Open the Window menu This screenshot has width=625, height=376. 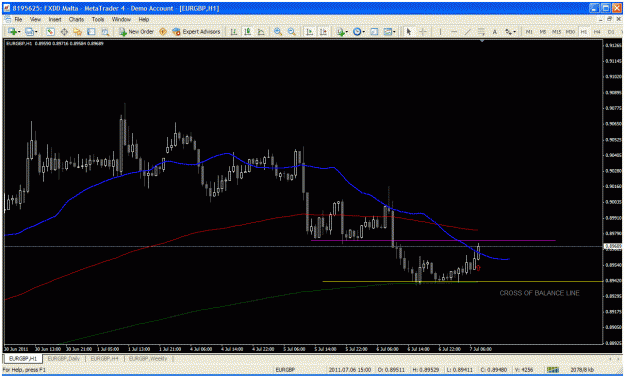click(x=121, y=19)
